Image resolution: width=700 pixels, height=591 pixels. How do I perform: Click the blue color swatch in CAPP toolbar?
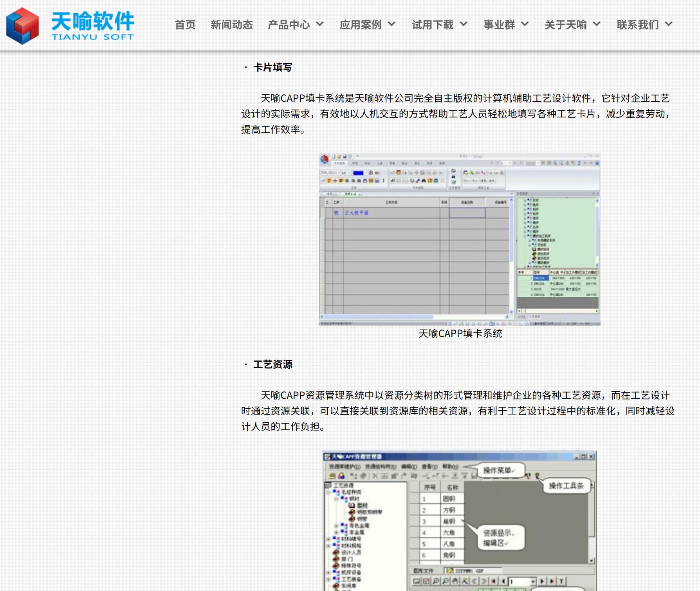359,173
